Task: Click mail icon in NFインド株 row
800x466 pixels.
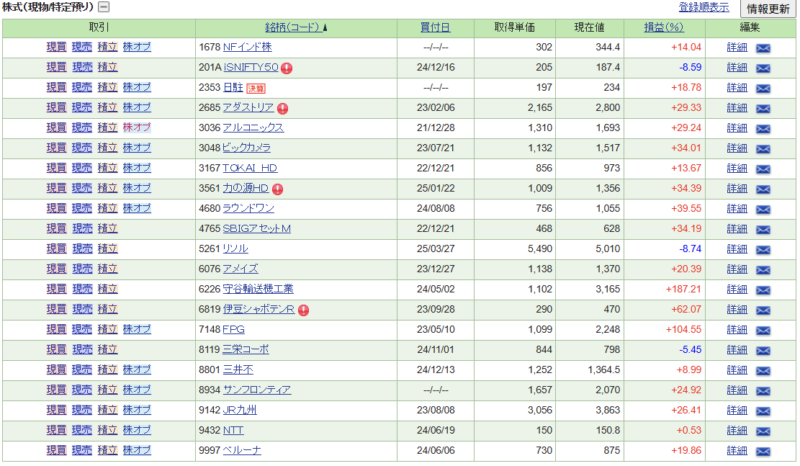Action: tap(763, 48)
